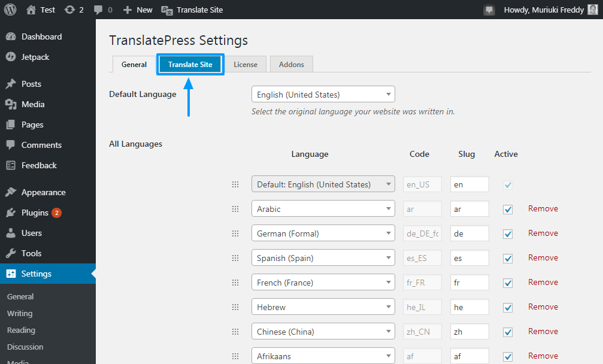Open Writing settings submenu link

20,313
